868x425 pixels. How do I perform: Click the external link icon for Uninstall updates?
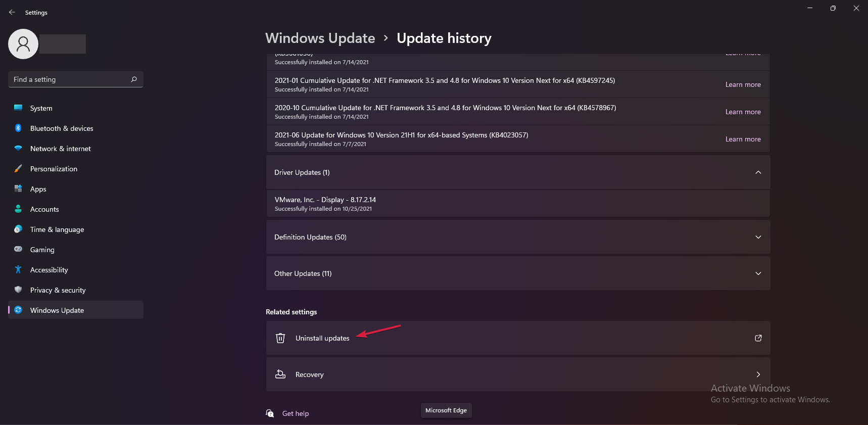tap(758, 338)
